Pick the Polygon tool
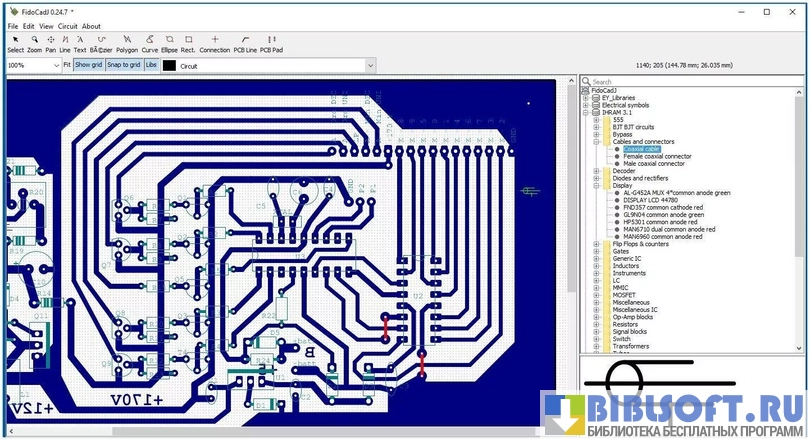Screen dimensions: 810x440 click(127, 43)
